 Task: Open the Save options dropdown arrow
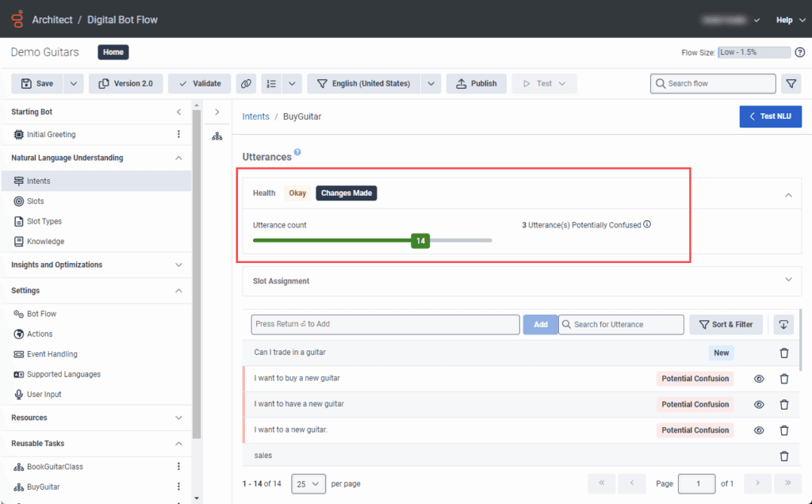coord(73,83)
